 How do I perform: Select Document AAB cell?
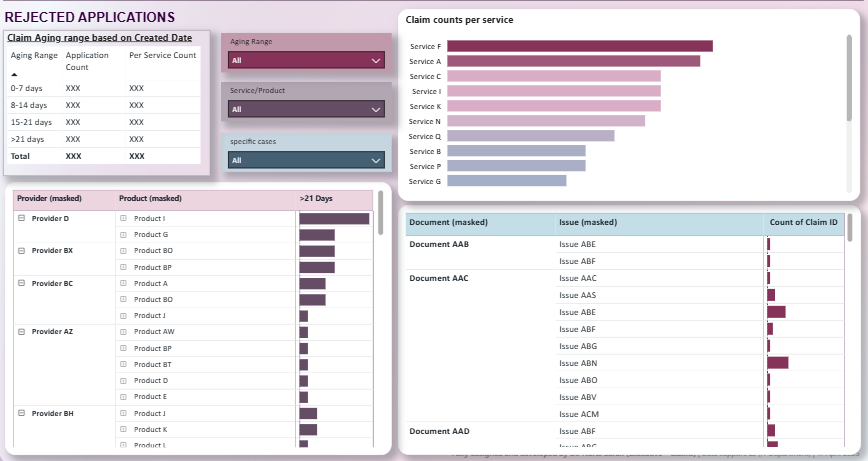point(439,244)
